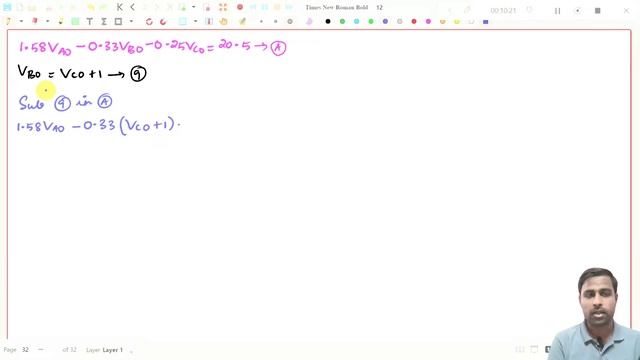This screenshot has width=640, height=360.
Task: Open Eraser options dropdown
Action: tap(47, 21)
